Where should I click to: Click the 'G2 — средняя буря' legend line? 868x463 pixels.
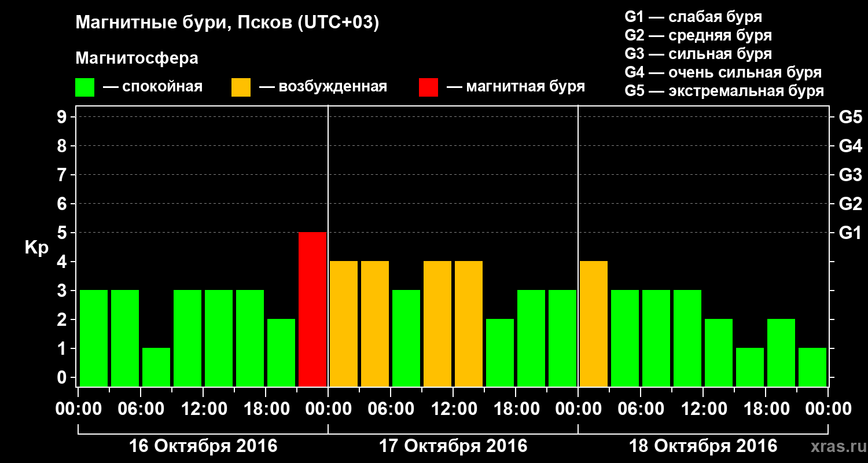pos(698,35)
